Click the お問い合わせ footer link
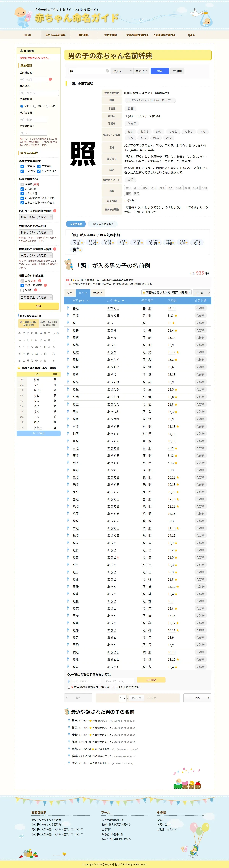 164,824
